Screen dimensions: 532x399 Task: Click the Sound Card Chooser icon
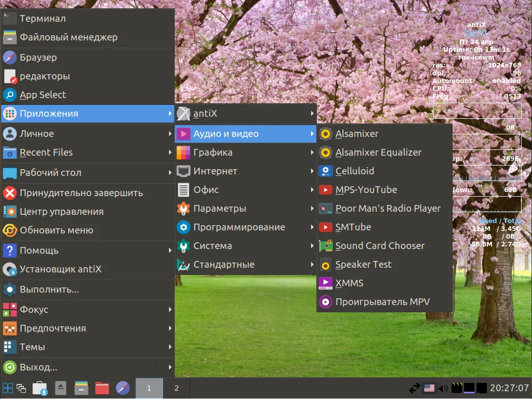pos(326,246)
